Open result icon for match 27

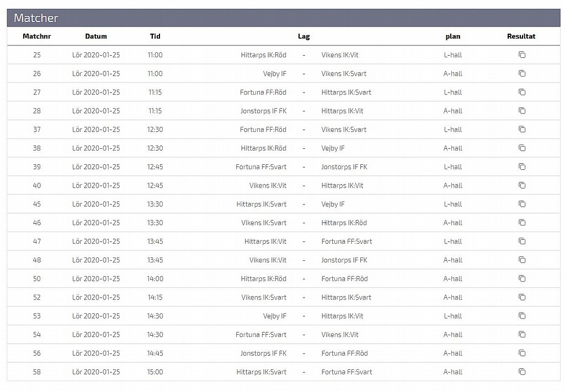click(522, 92)
